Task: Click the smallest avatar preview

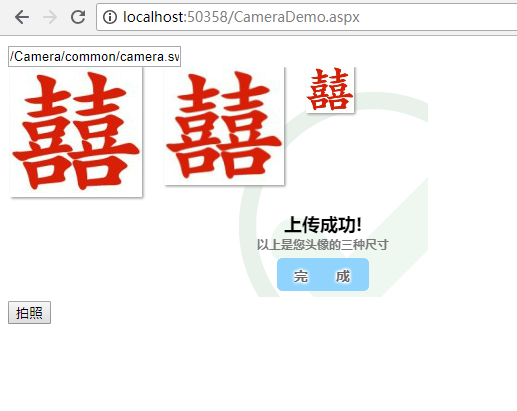Action: pos(330,90)
